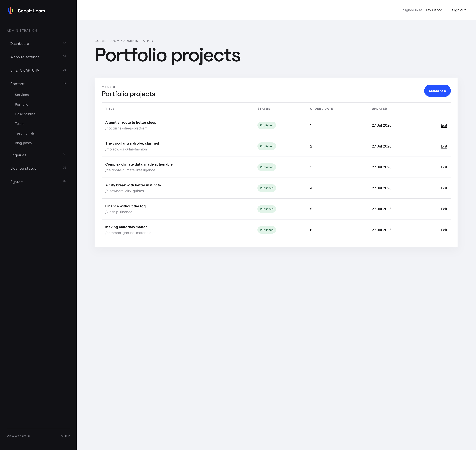This screenshot has height=450, width=476.
Task: Click title 'A gentler route to better sleep'
Action: click(131, 122)
